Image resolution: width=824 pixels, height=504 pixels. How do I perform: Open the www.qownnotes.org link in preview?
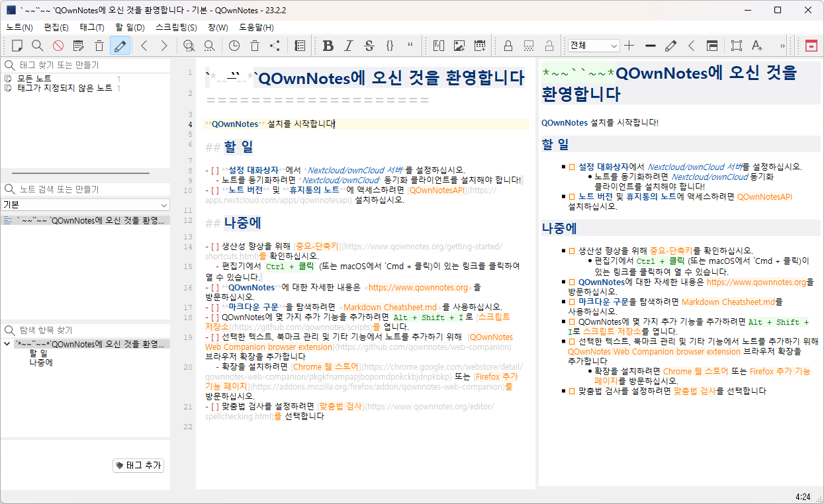757,282
